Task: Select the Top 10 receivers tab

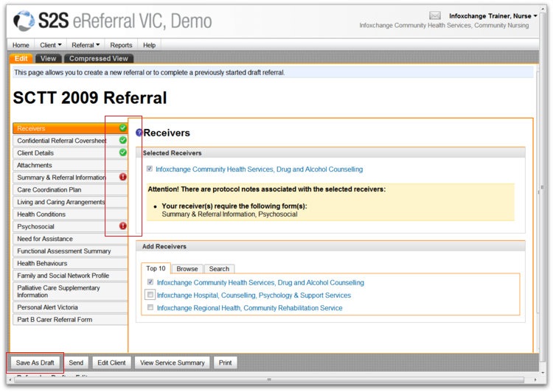Action: point(156,268)
